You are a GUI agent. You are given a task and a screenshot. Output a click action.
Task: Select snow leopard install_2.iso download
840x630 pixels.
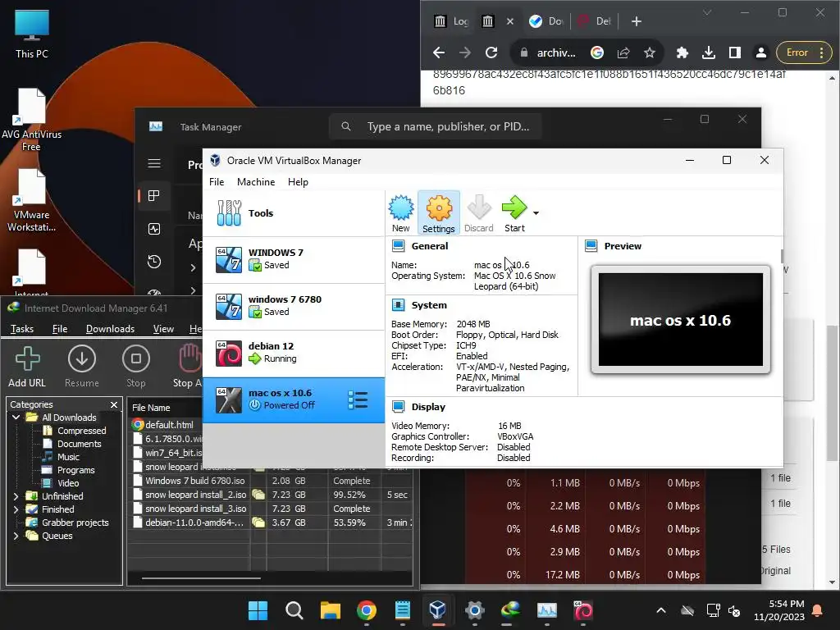195,495
